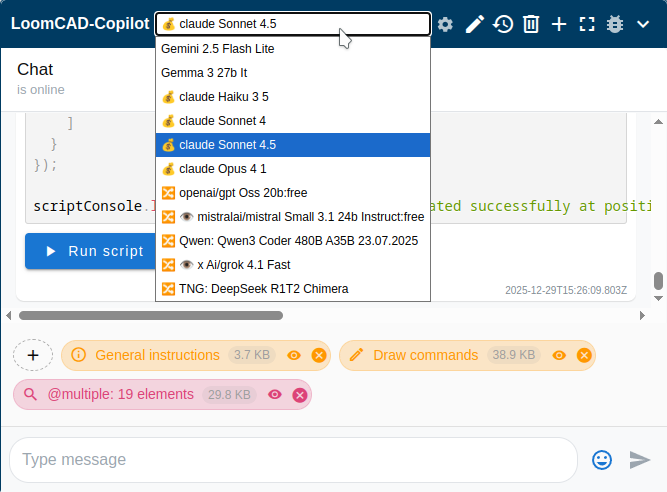Click vertical scrollbar down arrow
667x492 pixels.
[x=658, y=298]
